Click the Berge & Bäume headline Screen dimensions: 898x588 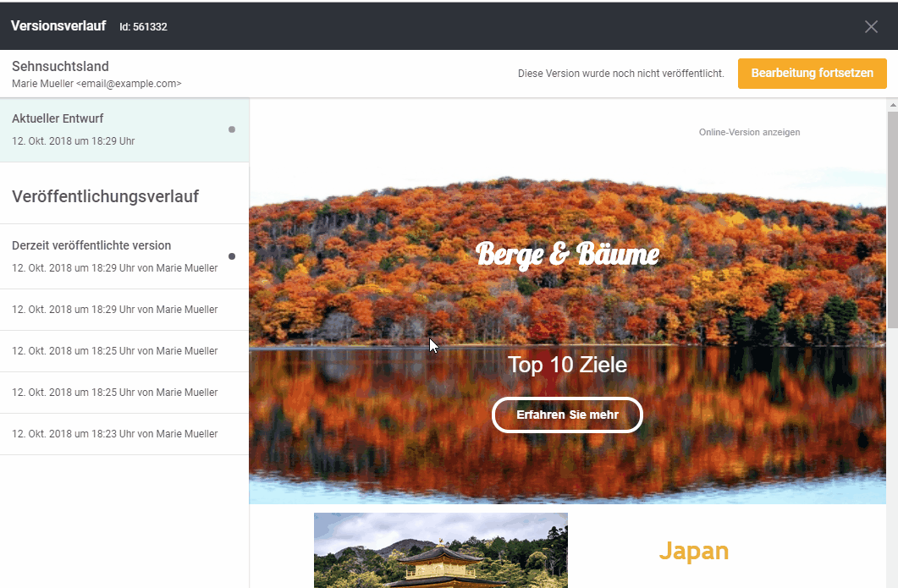coord(567,254)
